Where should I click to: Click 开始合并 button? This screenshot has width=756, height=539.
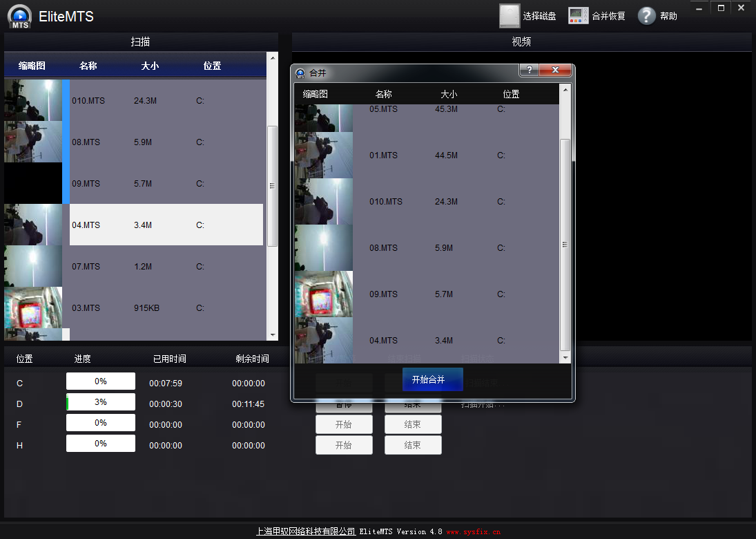(x=432, y=379)
